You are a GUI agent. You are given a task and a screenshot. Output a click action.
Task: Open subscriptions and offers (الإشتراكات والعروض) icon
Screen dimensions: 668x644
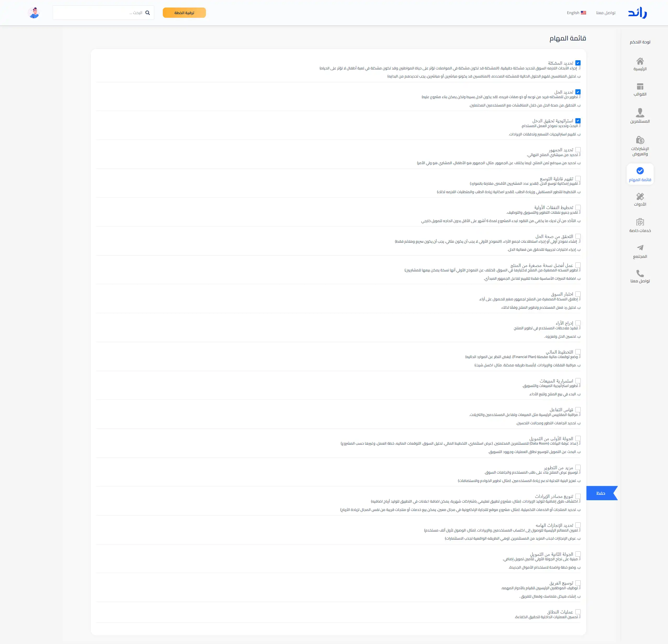coord(640,140)
